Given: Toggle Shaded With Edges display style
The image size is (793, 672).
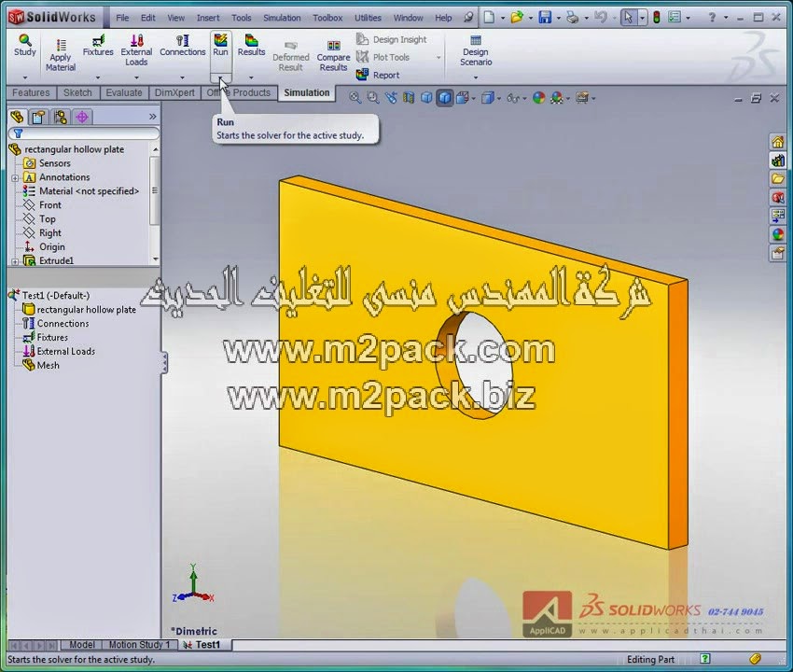Looking at the screenshot, I should pos(444,98).
